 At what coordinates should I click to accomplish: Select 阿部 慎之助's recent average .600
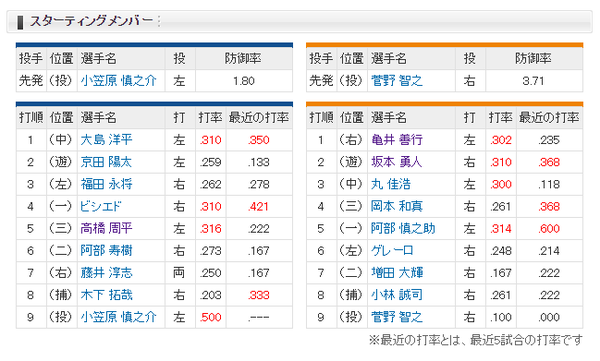coord(549,229)
